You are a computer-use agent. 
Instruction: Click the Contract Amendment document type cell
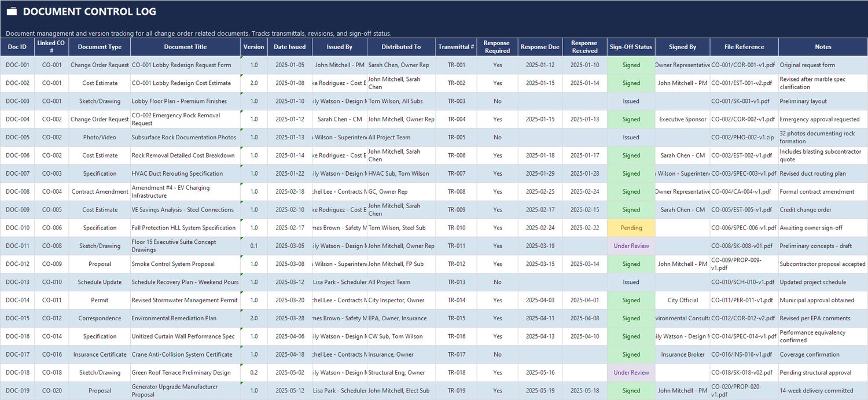click(100, 191)
